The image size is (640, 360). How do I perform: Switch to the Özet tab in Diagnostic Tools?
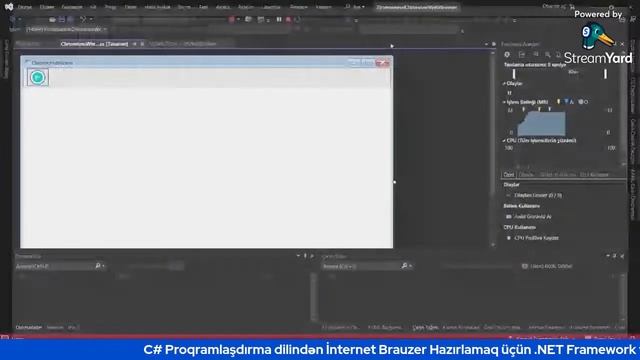tap(509, 174)
